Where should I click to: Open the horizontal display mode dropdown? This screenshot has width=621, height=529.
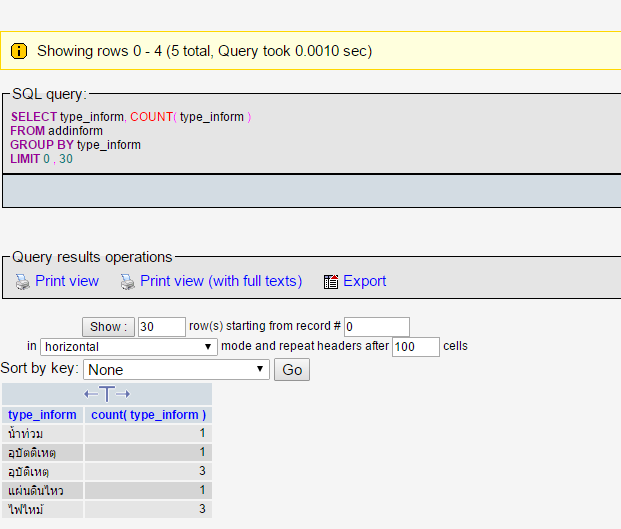pyautogui.click(x=129, y=347)
